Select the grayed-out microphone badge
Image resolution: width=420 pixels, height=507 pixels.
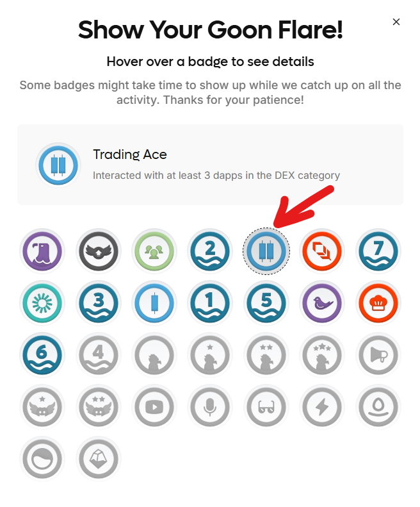[211, 407]
